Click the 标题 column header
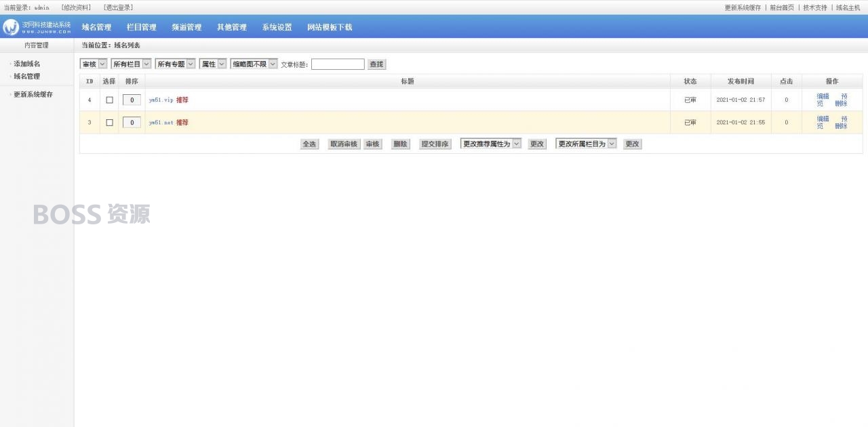 click(x=408, y=81)
